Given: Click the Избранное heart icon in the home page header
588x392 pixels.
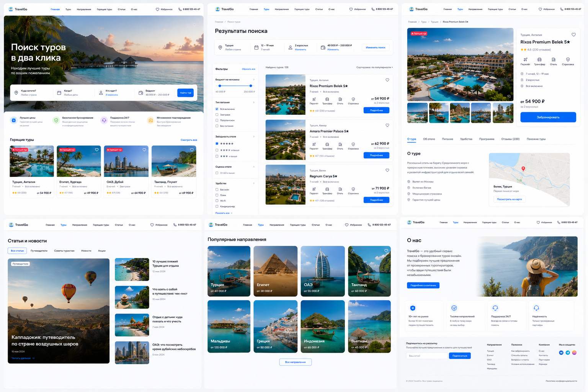Looking at the screenshot, I should [157, 9].
